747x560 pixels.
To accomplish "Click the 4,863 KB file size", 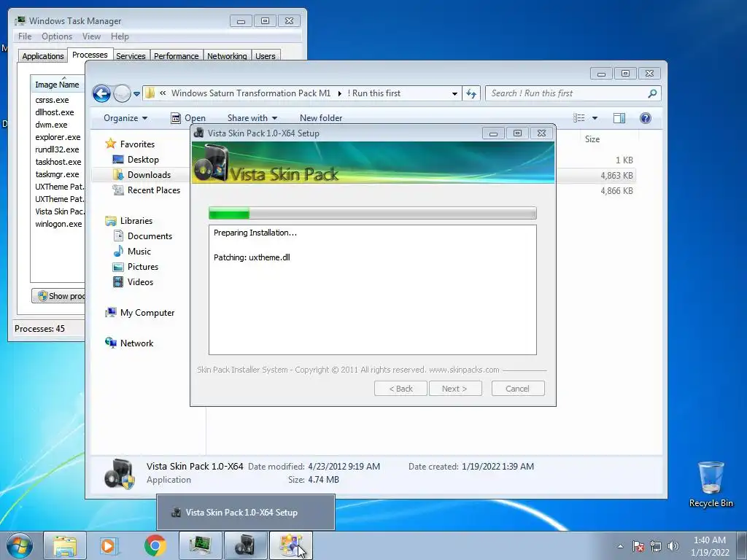I will tap(616, 175).
